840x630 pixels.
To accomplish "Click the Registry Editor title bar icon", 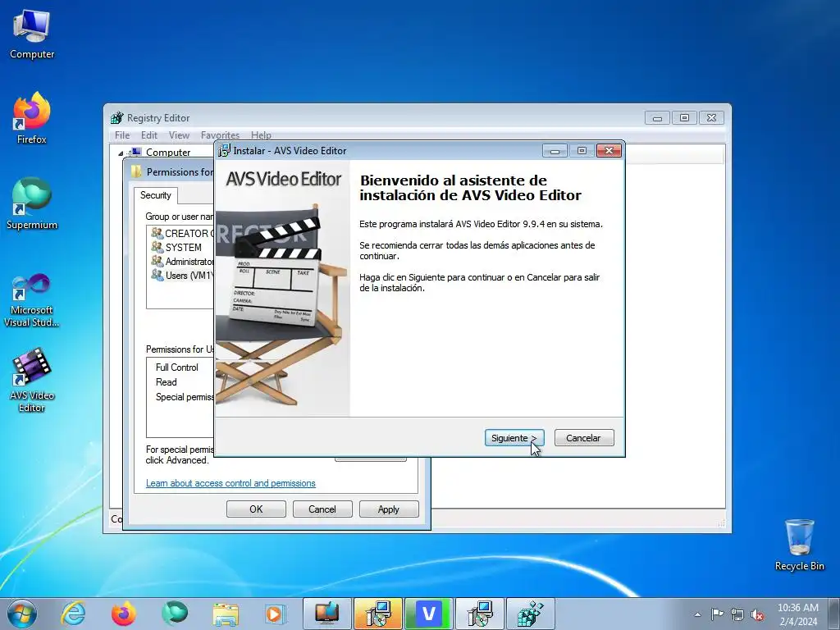I will coord(116,118).
